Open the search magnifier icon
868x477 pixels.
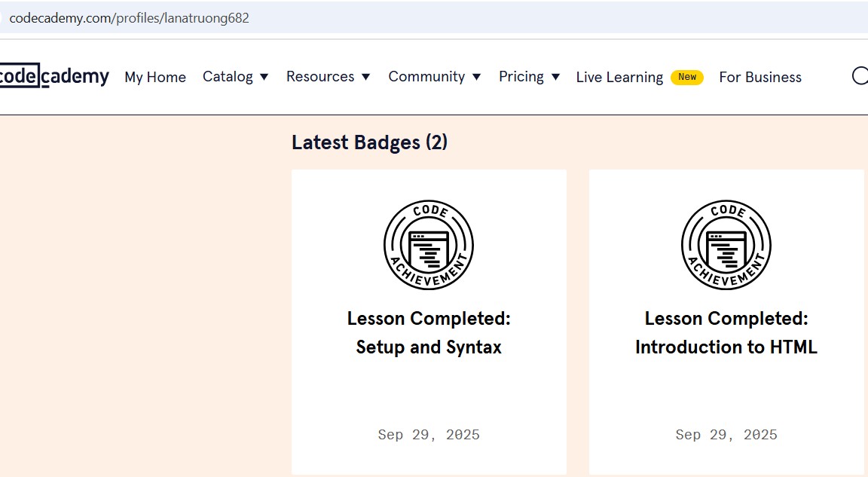tap(860, 76)
